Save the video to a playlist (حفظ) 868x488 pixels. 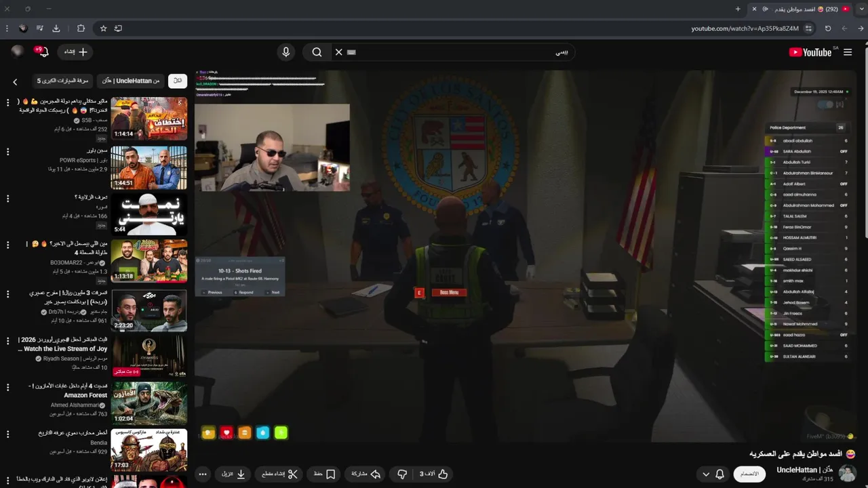324,474
